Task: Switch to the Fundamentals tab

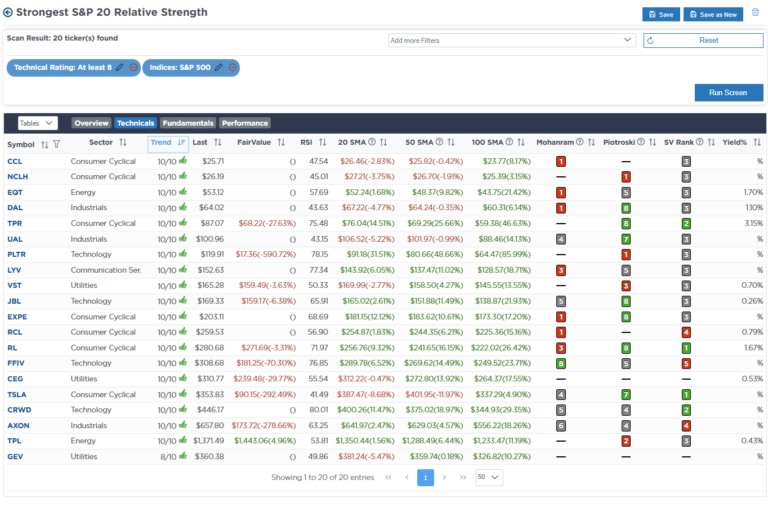Action: 187,123
